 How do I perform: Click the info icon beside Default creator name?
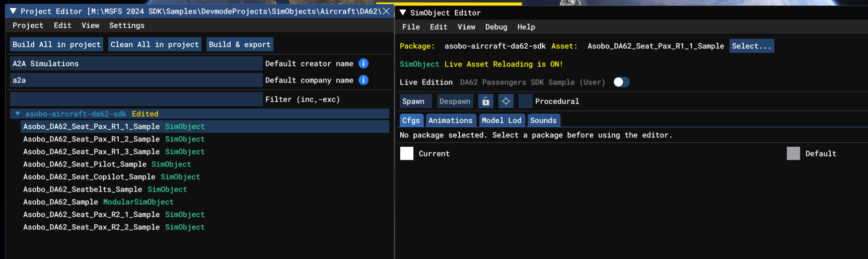click(x=364, y=63)
